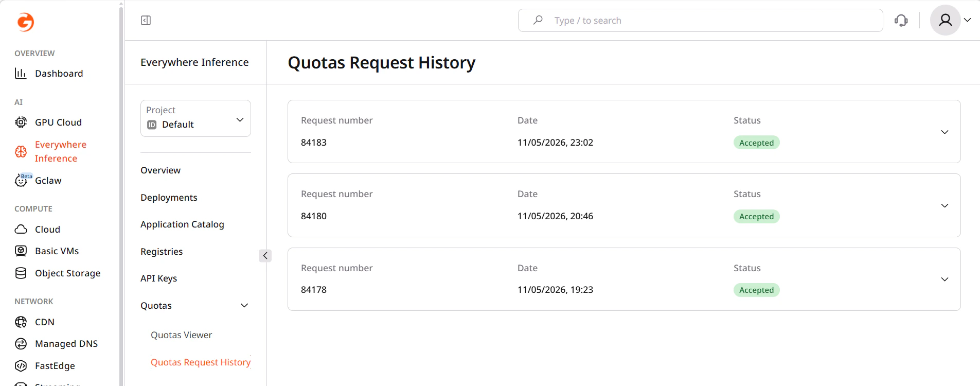Click request number 84183

pyautogui.click(x=313, y=143)
